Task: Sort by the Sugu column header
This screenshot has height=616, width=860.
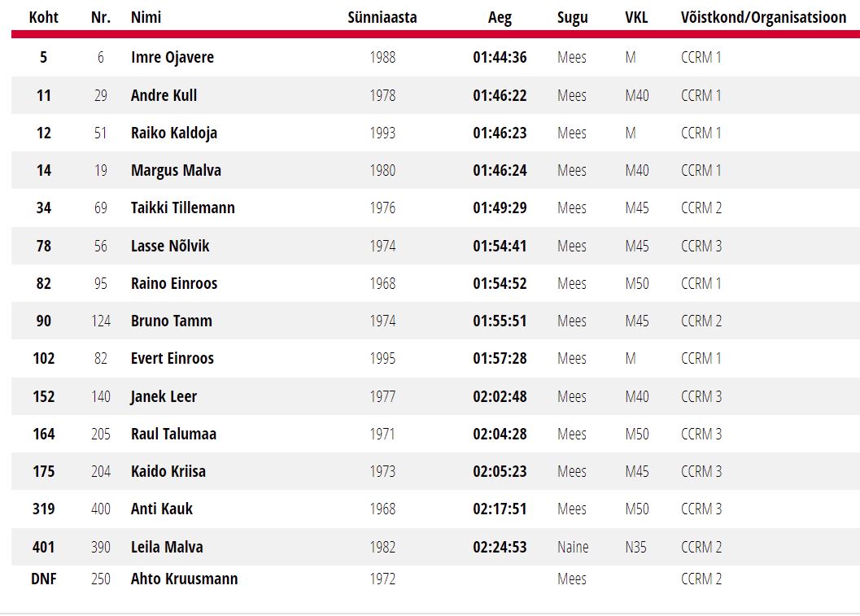Action: [x=572, y=17]
